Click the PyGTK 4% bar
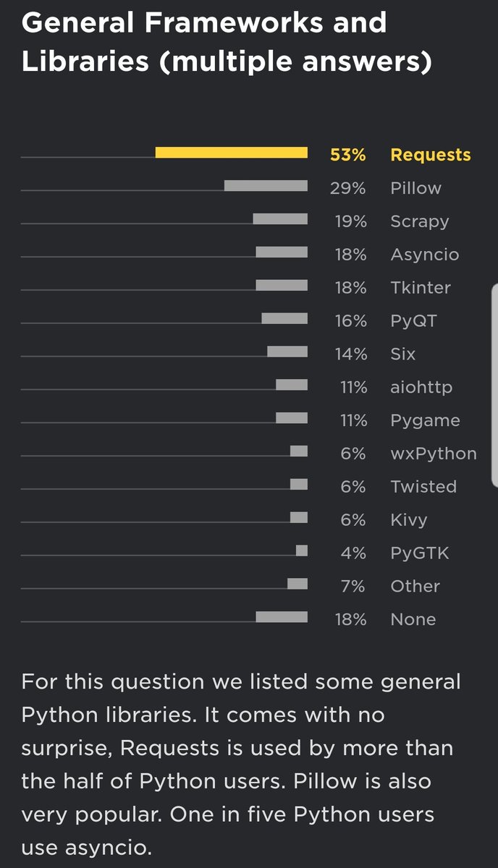Viewport: 498px width, 868px height. point(302,550)
